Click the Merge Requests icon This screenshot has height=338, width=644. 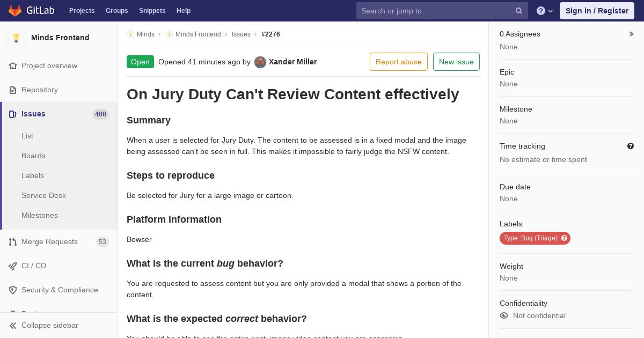(13, 241)
